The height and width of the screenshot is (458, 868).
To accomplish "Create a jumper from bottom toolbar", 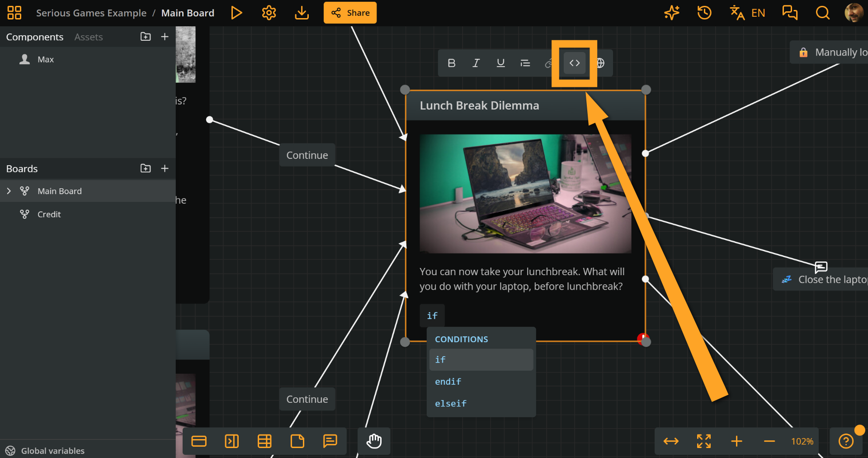I will tap(231, 441).
